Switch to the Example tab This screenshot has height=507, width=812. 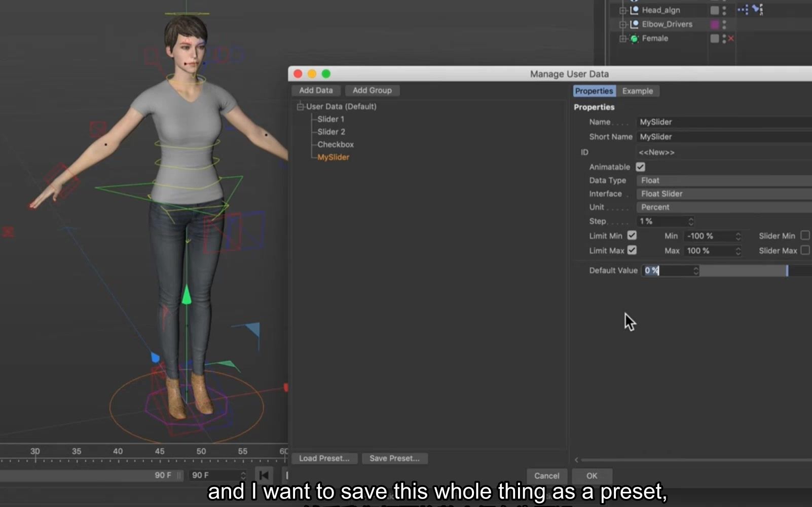tap(638, 91)
